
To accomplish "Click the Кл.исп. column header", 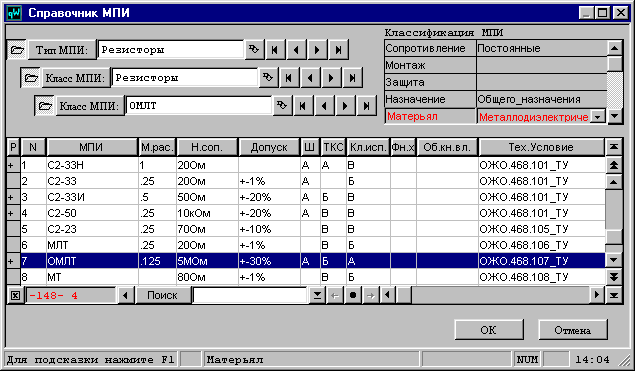I will (368, 147).
